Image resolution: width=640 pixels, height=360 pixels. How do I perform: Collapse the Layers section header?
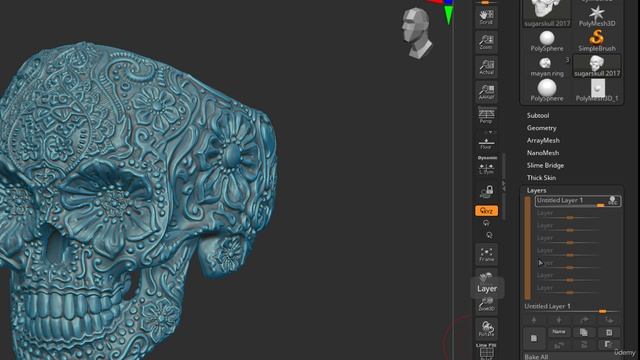pos(536,190)
